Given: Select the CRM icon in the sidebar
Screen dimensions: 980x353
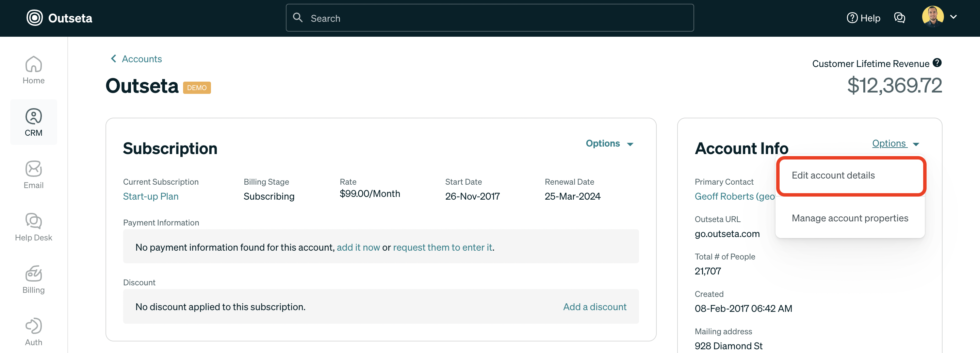Looking at the screenshot, I should point(33,122).
